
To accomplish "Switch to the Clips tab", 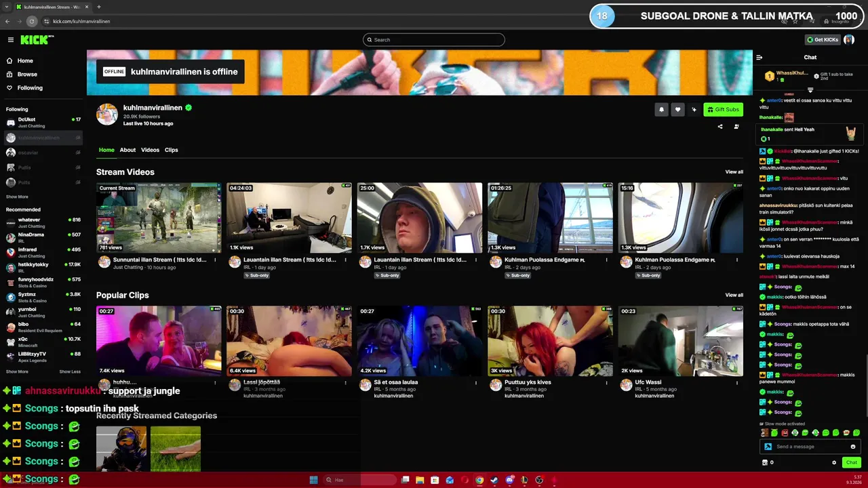I will (x=171, y=150).
